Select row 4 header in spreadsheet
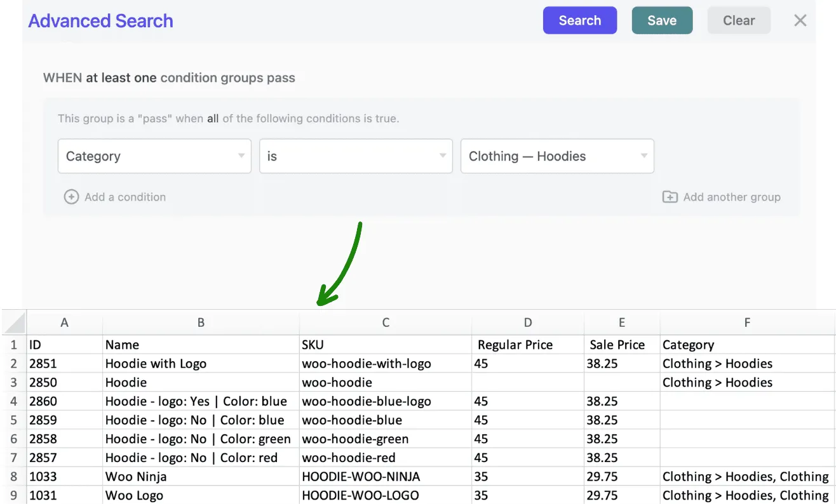 [13, 401]
